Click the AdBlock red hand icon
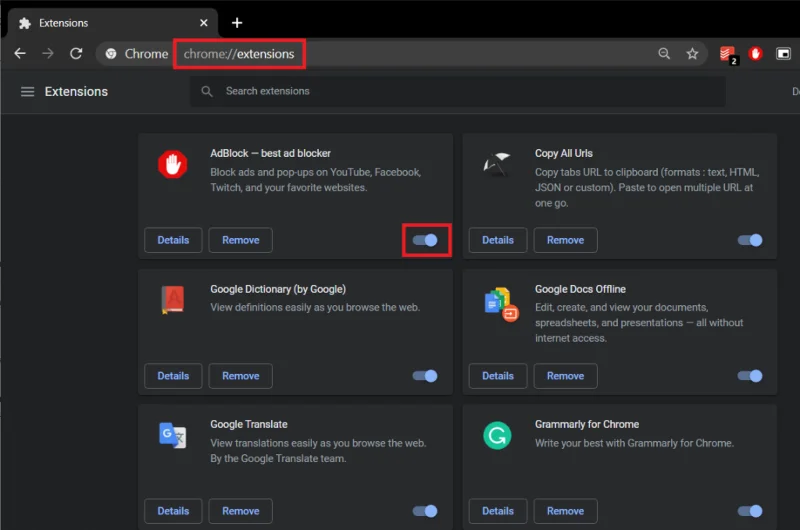The width and height of the screenshot is (800, 530). (172, 164)
